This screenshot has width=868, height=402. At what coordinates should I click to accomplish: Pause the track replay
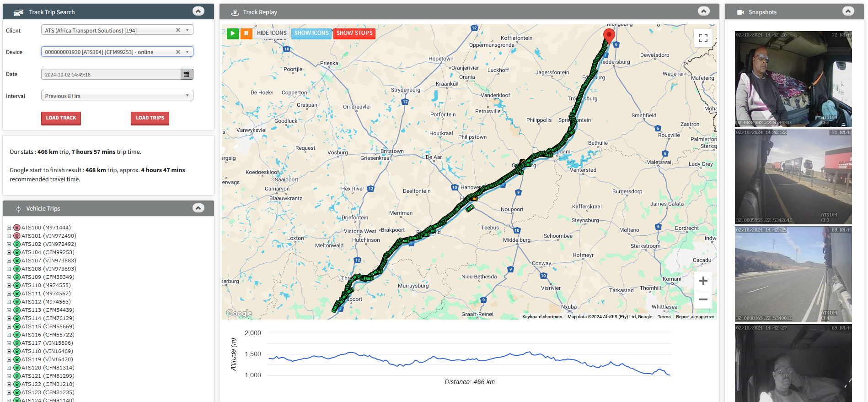click(x=246, y=33)
